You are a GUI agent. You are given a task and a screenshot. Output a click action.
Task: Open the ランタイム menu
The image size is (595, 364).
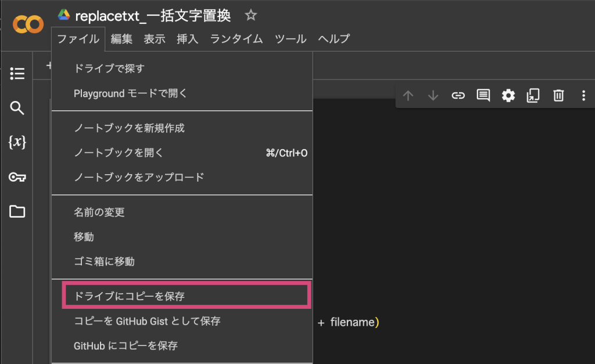pos(236,39)
